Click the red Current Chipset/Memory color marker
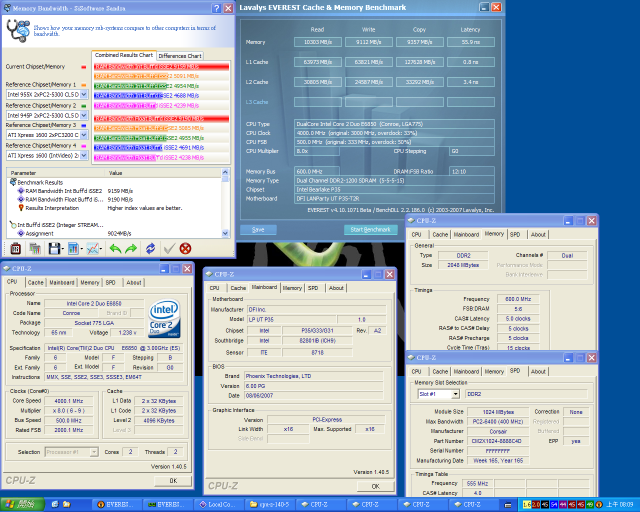640x512 pixels. (x=84, y=67)
